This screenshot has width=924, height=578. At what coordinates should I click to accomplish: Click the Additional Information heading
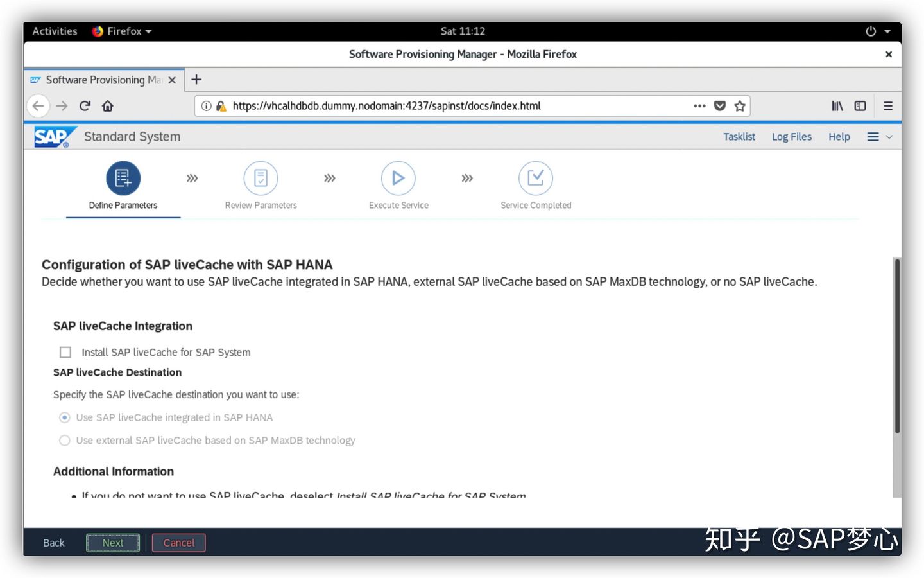114,471
